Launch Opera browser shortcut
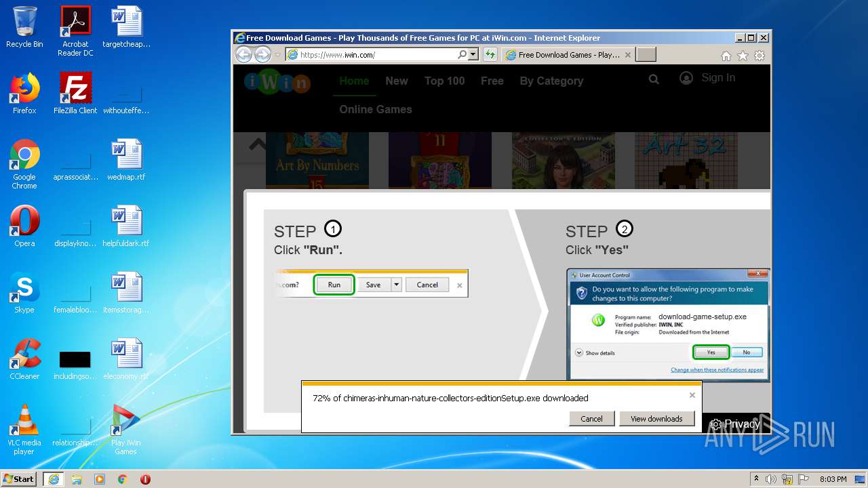 (x=24, y=226)
